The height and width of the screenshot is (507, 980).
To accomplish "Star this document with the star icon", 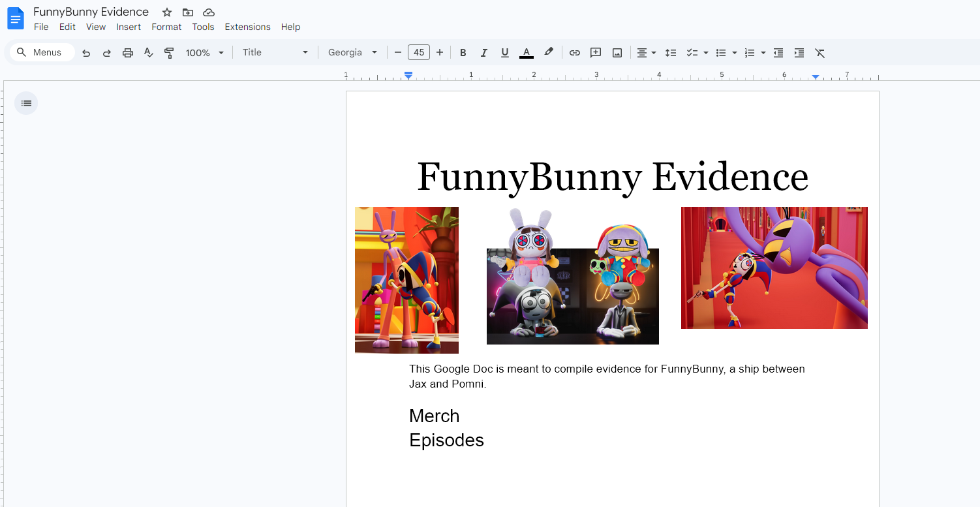I will 167,12.
